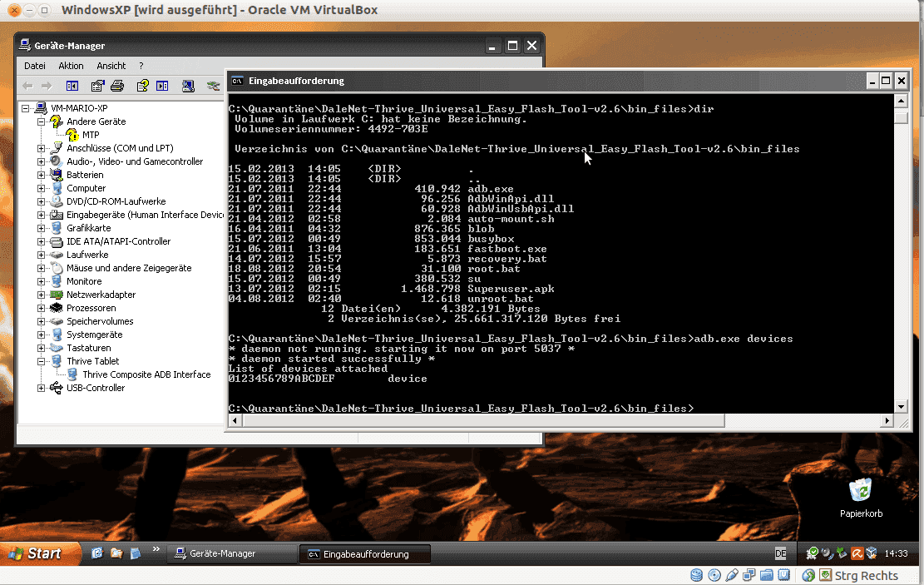Open Properties from the Device Manager toolbar
This screenshot has width=924, height=585.
pos(97,86)
